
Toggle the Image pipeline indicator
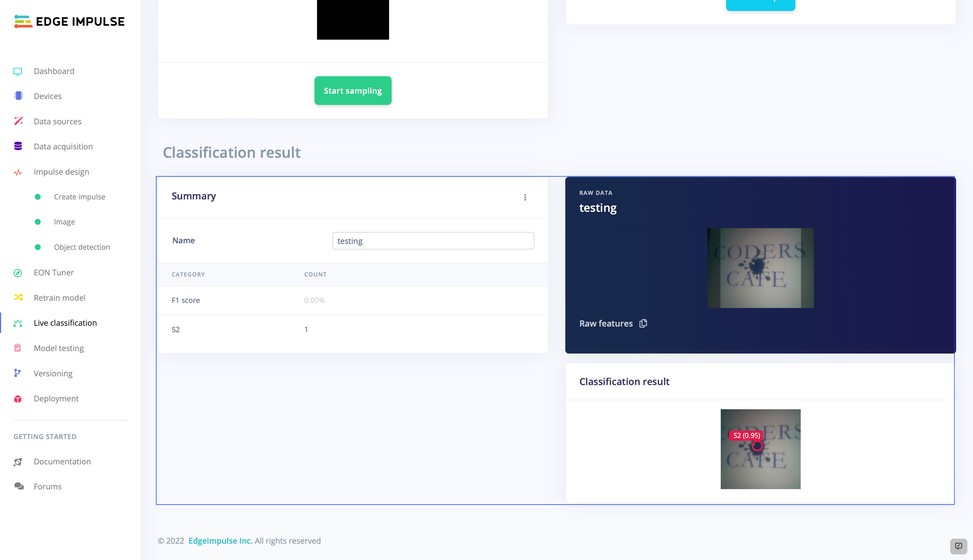tap(38, 222)
